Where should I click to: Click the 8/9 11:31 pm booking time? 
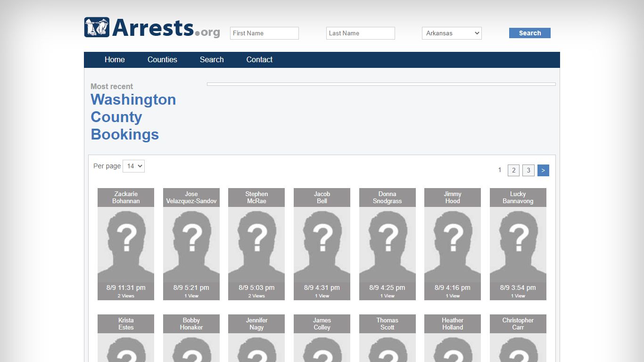click(126, 288)
